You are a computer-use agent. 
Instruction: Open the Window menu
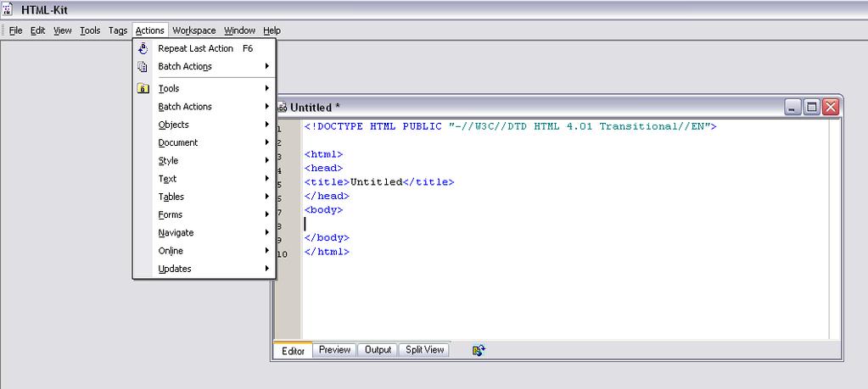coord(239,31)
